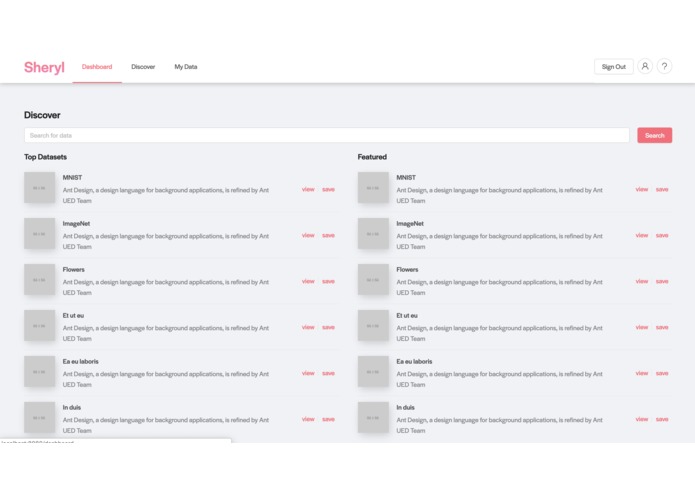Switch to the Discover tab
This screenshot has width=695, height=494.
click(143, 67)
